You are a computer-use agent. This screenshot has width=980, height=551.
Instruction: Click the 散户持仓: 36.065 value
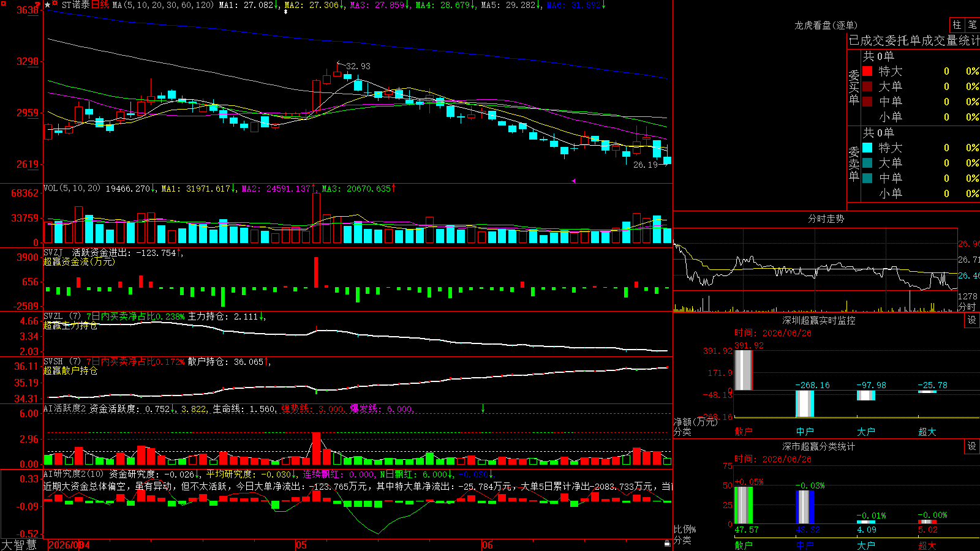[x=225, y=362]
